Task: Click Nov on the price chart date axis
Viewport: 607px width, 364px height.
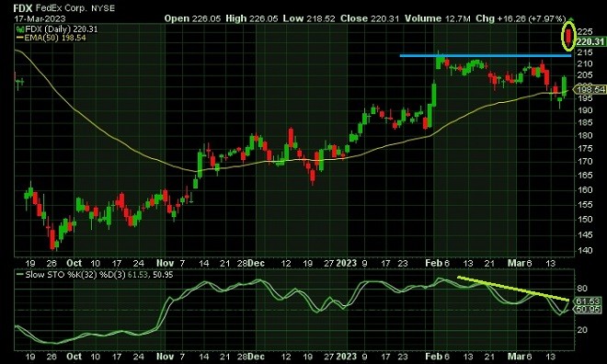Action: (165, 264)
